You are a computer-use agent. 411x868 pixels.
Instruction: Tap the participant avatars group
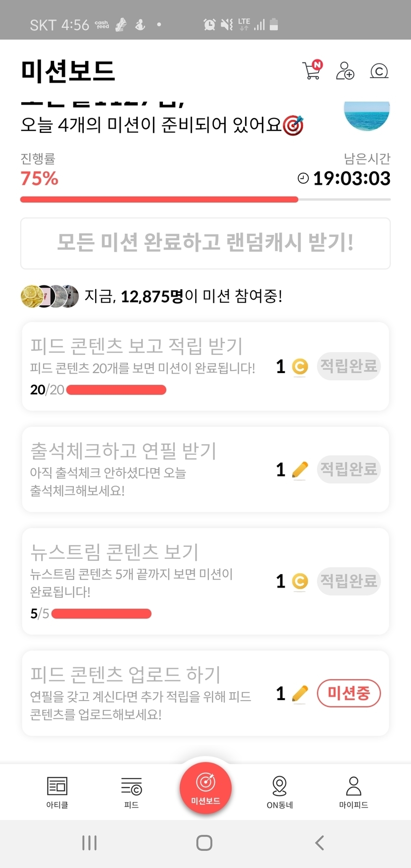[50, 296]
